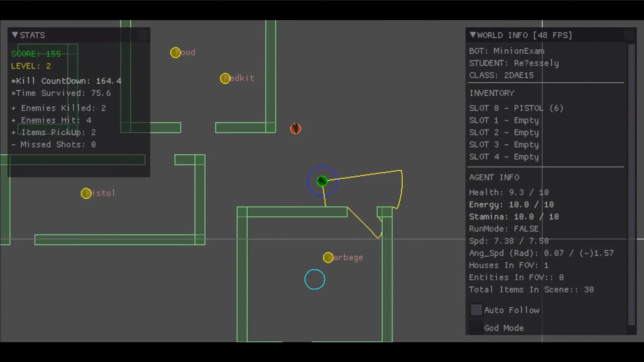
Task: Click the Entities In FOV line
Action: coord(516,277)
